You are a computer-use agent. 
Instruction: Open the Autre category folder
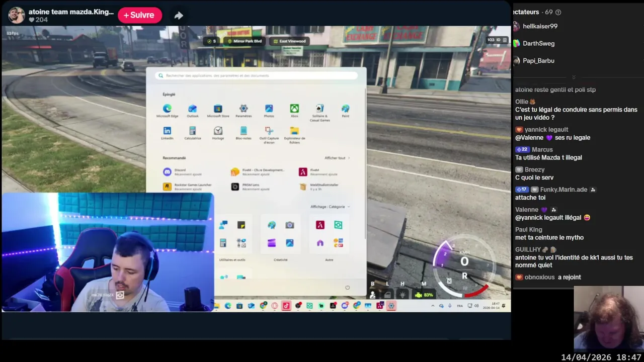click(329, 234)
